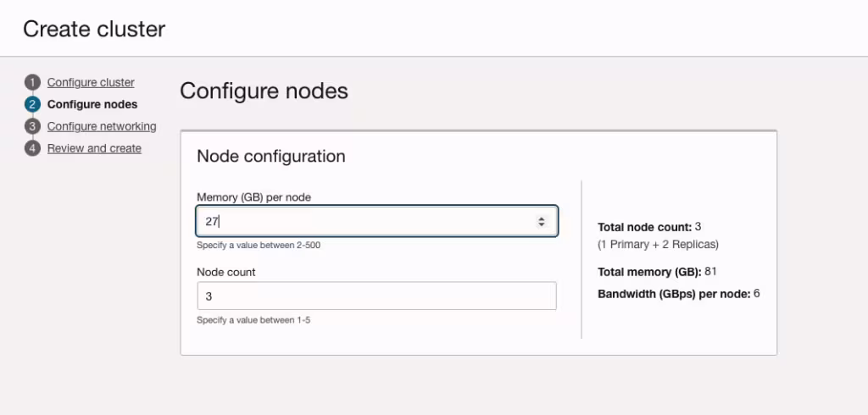
Task: Jump to Review and create step
Action: [94, 148]
